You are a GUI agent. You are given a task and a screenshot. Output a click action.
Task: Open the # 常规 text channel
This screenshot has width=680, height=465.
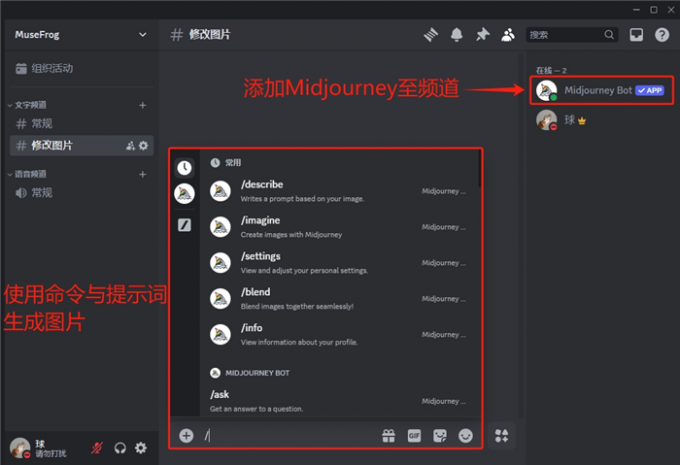[81, 124]
